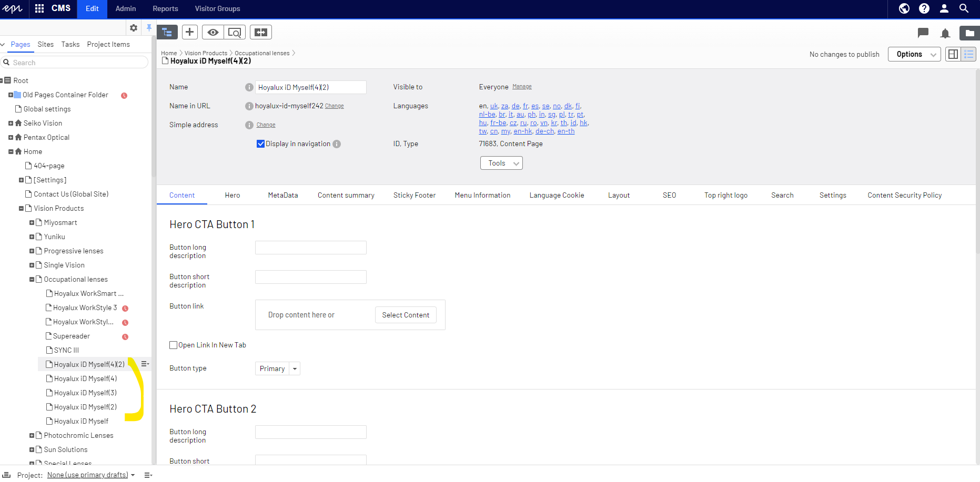Click the help question mark icon

click(924, 8)
